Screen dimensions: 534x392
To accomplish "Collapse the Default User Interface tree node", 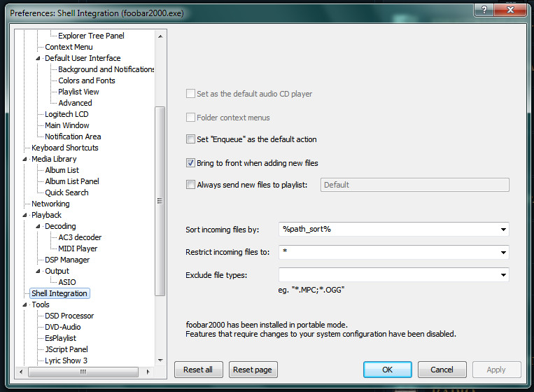I will (38, 58).
